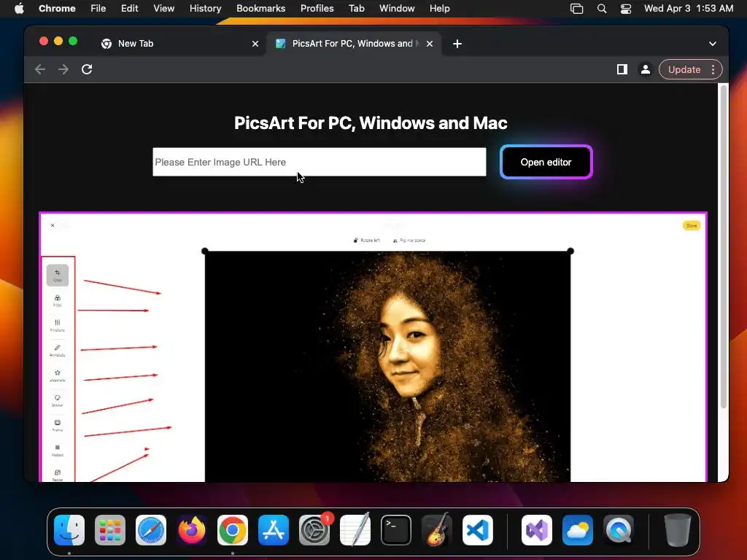Select the Filter tool in editor preview
Image resolution: width=747 pixels, height=560 pixels.
[x=57, y=300]
